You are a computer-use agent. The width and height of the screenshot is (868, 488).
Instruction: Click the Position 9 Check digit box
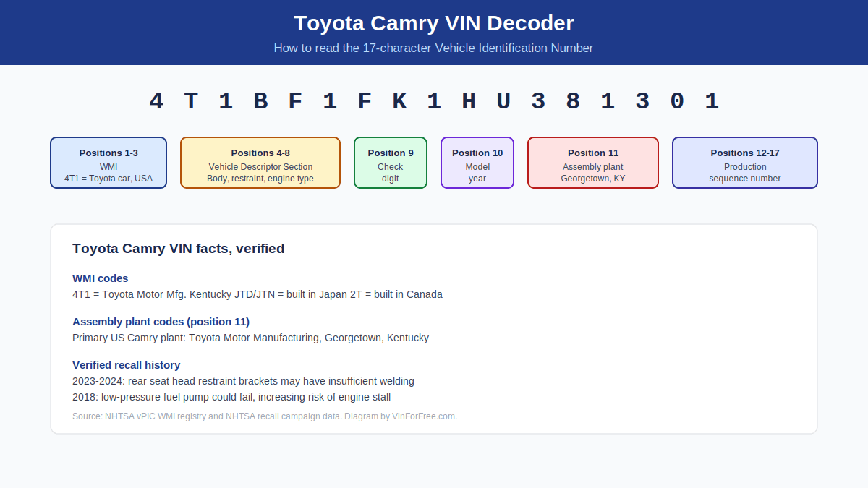point(391,163)
